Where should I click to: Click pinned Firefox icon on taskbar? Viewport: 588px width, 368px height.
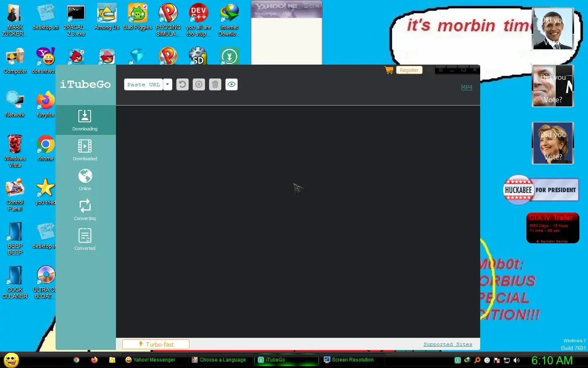(94, 360)
